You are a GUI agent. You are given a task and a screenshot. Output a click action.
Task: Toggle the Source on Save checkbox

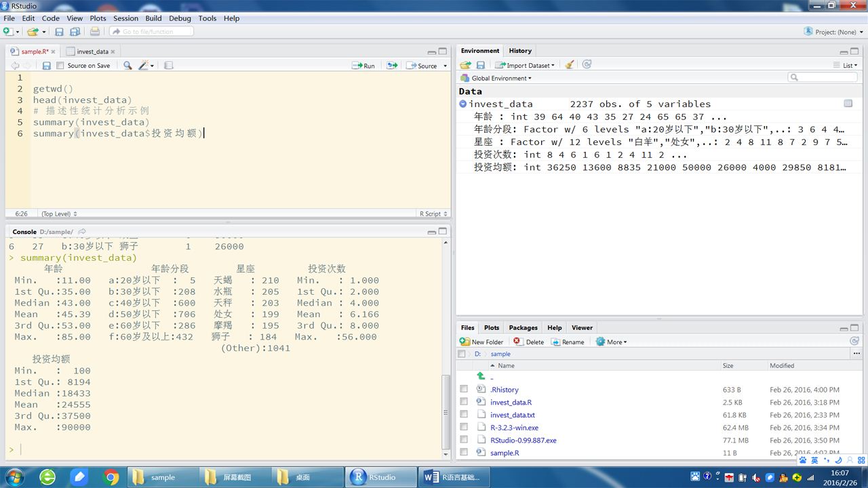point(60,66)
